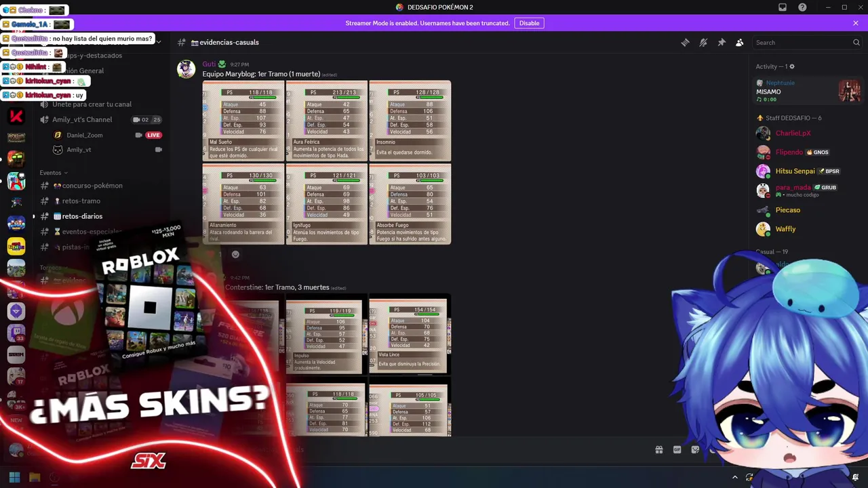Collapse the Torneos category
Image resolution: width=868 pixels, height=488 pixels.
(x=54, y=268)
